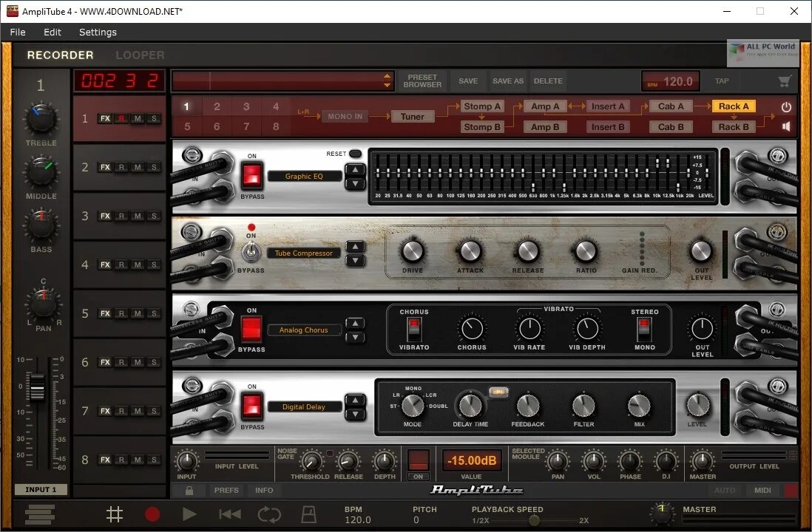The width and height of the screenshot is (812, 532).
Task: Solo track 3 with its S button
Action: (152, 216)
